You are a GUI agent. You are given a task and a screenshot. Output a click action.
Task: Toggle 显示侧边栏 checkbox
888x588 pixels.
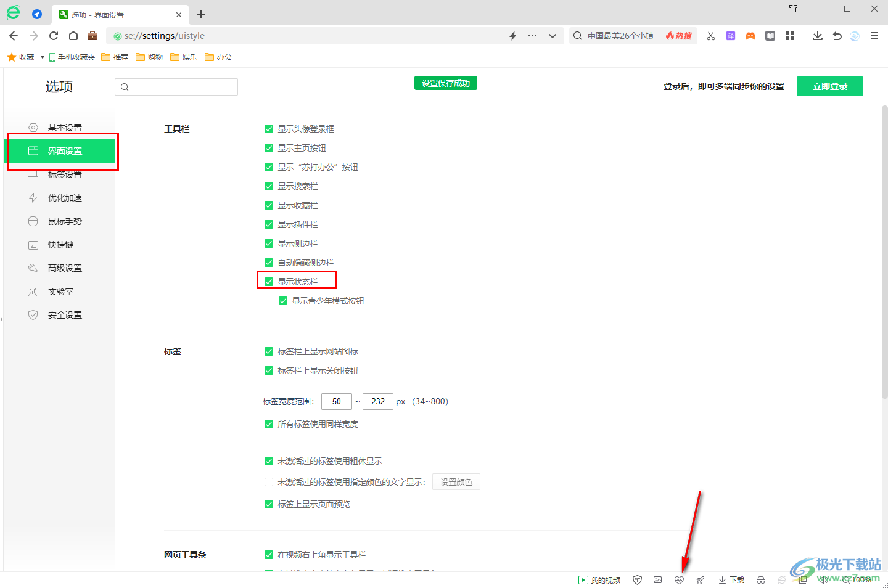coord(269,243)
